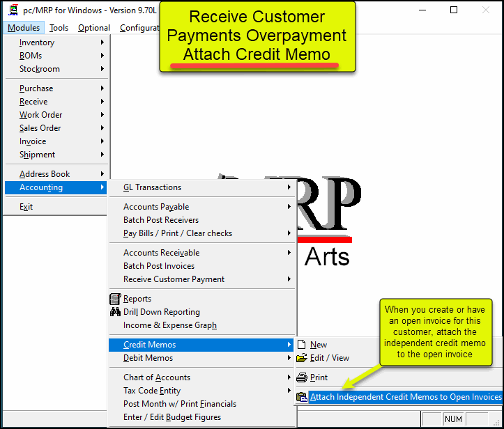Click the Reports book icon
504x429 pixels.
[x=116, y=299]
